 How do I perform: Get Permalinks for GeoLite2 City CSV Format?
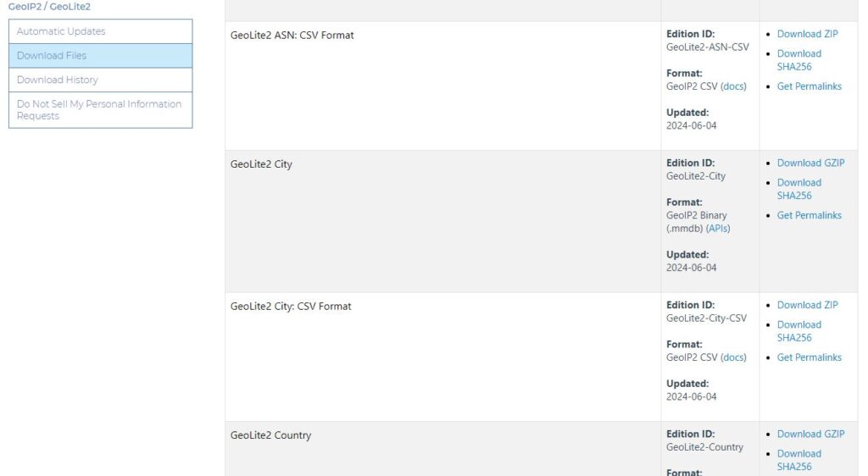(809, 357)
